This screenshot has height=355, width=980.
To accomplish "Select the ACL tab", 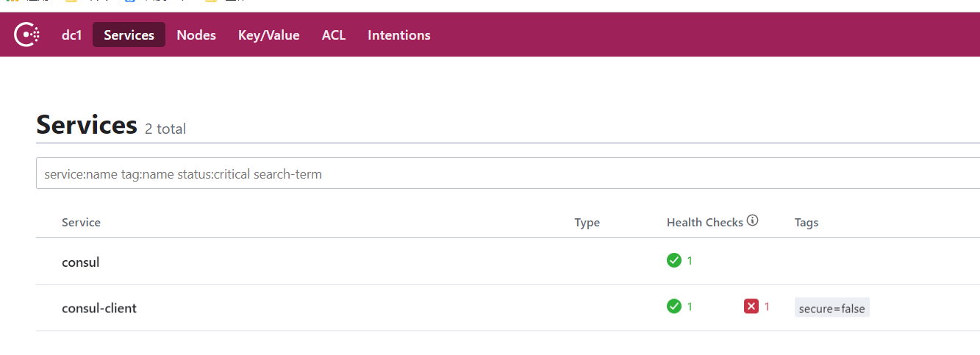I will [x=334, y=35].
